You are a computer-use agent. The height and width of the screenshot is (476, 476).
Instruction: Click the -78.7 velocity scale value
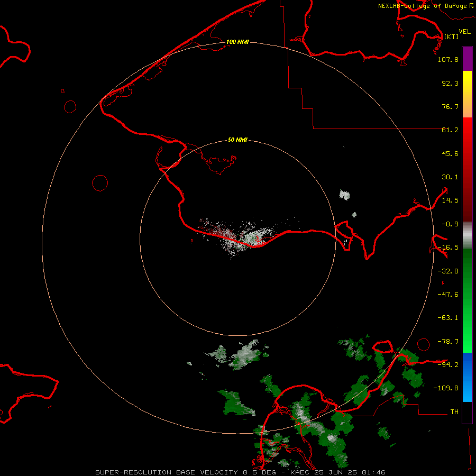[x=448, y=342]
